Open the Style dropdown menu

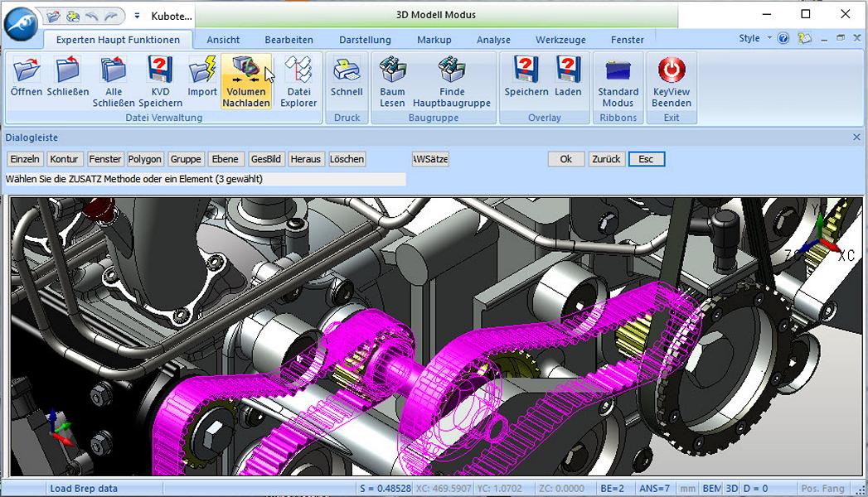[x=754, y=38]
